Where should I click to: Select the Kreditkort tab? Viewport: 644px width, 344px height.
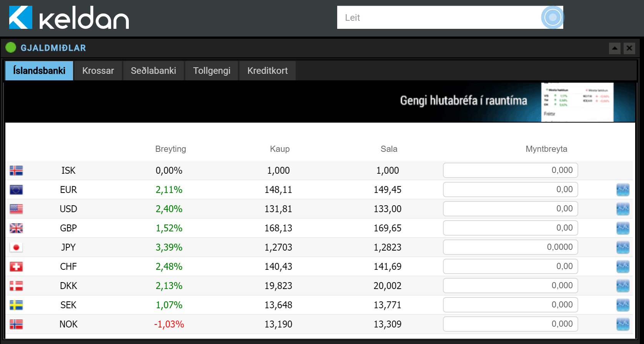268,71
